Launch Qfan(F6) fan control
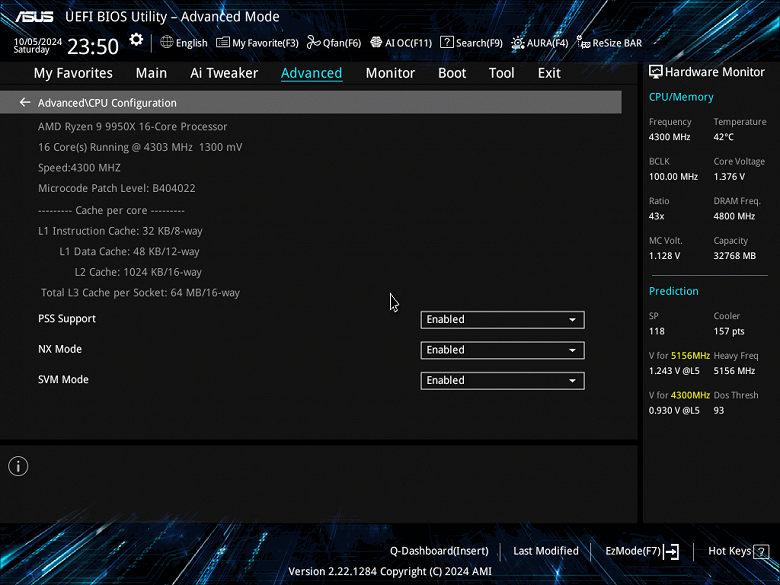The height and width of the screenshot is (585, 780). [334, 43]
